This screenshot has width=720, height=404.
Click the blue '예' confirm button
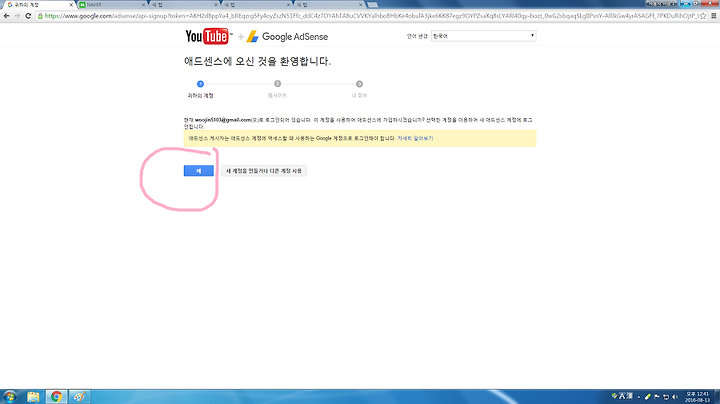tap(199, 171)
